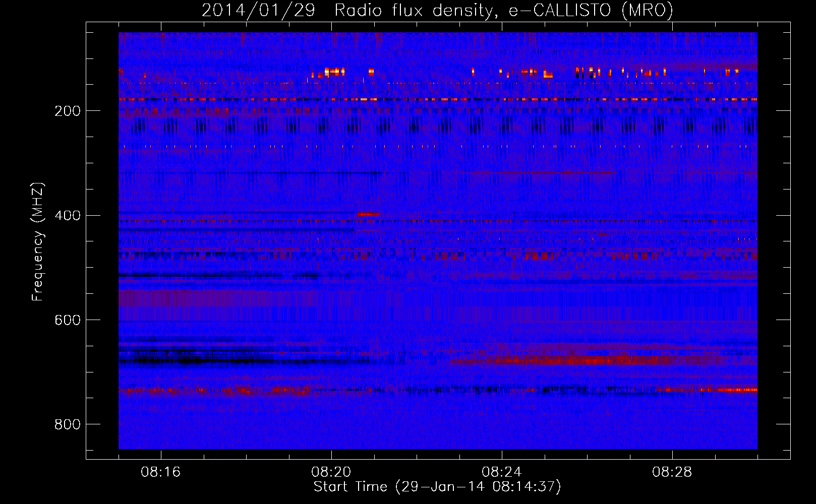Click the 08:20 time tick label
816x504 pixels.
331,472
